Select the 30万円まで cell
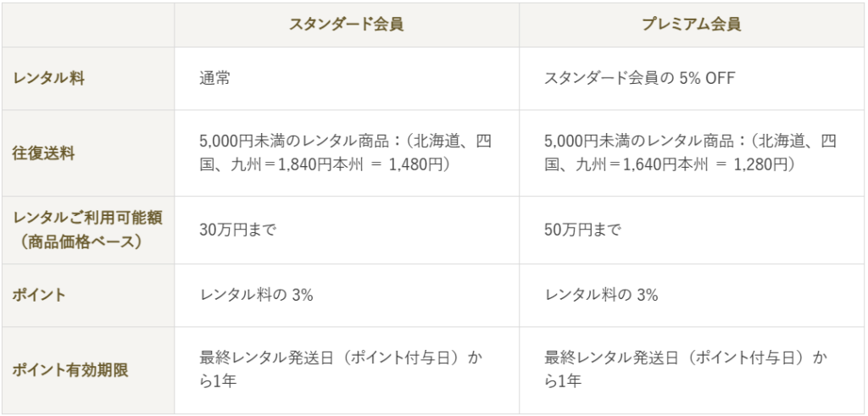The image size is (868, 416). (x=238, y=230)
